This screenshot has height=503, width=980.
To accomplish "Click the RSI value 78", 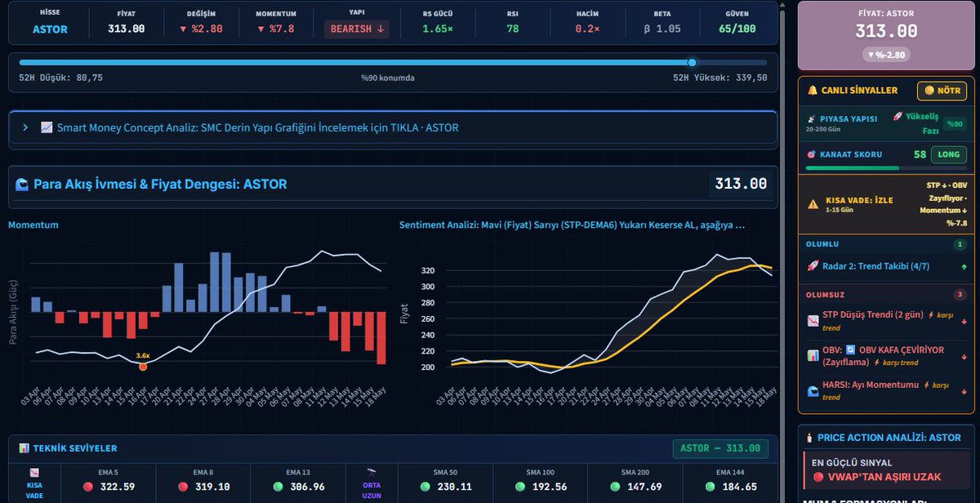I will click(512, 29).
